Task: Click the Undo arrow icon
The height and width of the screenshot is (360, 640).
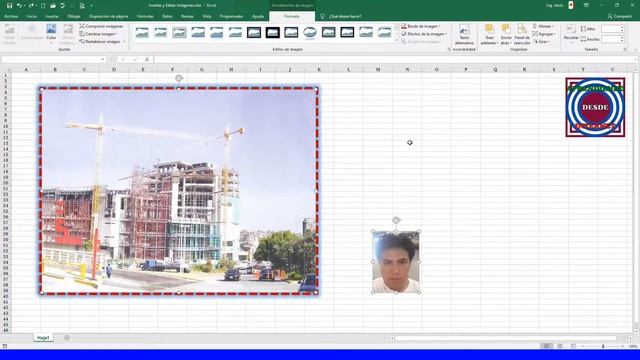Action: (19, 6)
